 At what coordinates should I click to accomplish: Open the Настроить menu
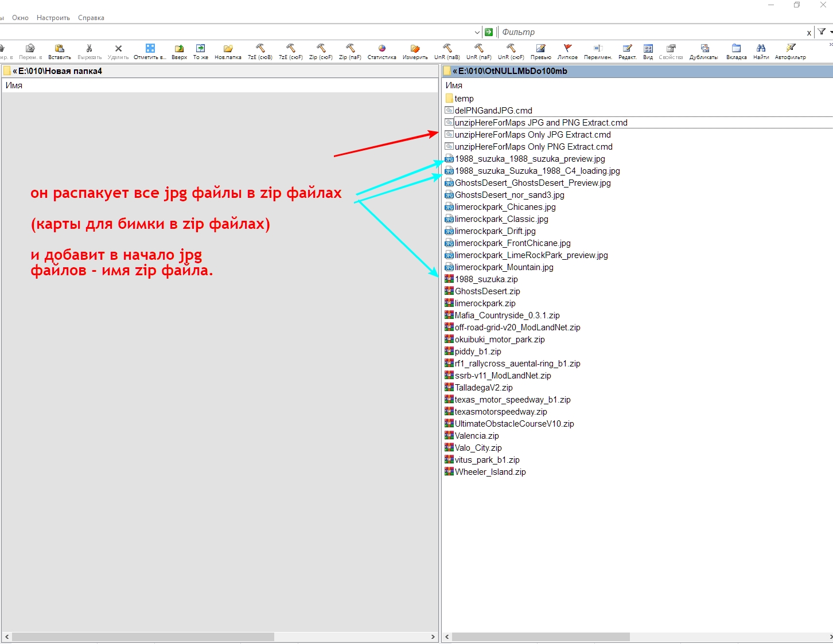tap(53, 18)
